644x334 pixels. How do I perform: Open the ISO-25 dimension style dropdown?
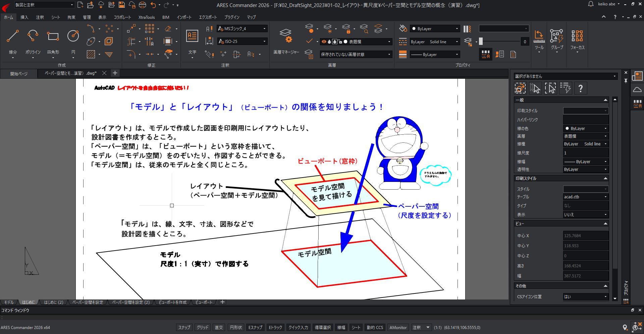click(x=242, y=41)
